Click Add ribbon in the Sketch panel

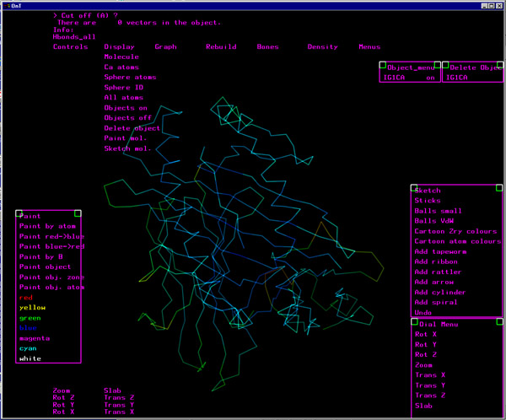437,262
